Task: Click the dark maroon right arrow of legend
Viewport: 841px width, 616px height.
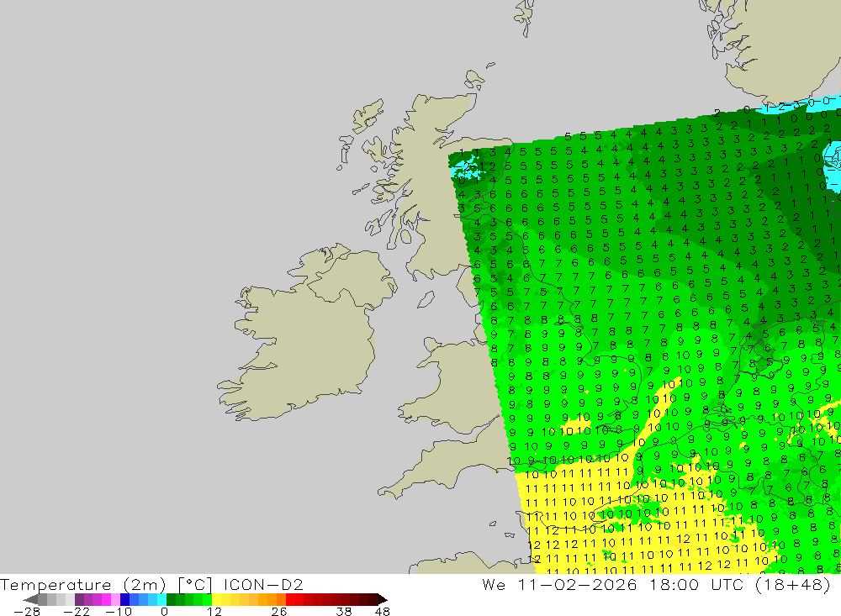Action: click(x=383, y=599)
